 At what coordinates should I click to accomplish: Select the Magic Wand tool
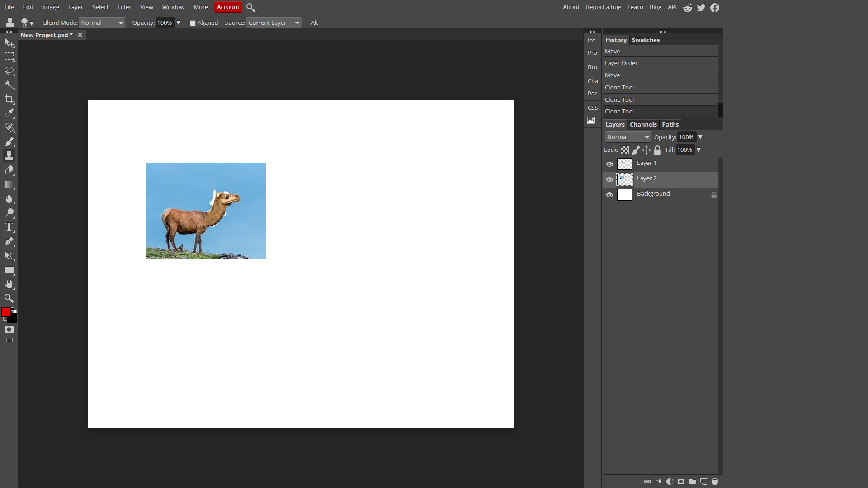[9, 85]
